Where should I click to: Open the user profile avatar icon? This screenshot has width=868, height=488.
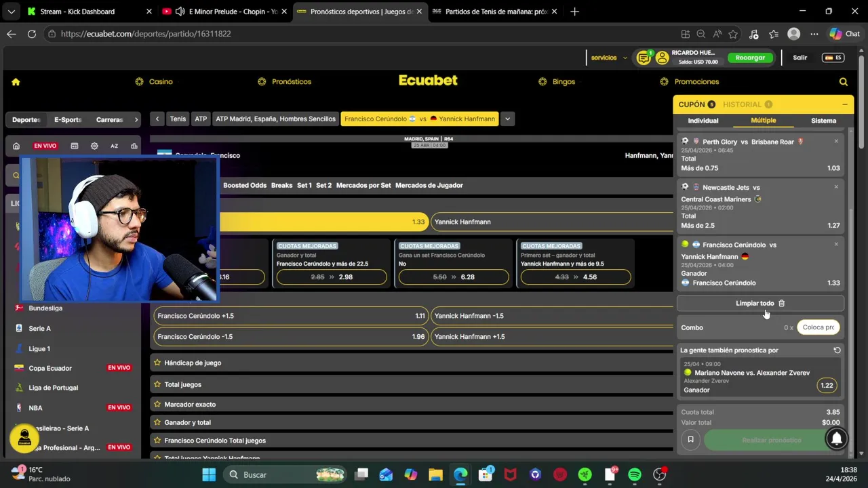[x=662, y=58]
